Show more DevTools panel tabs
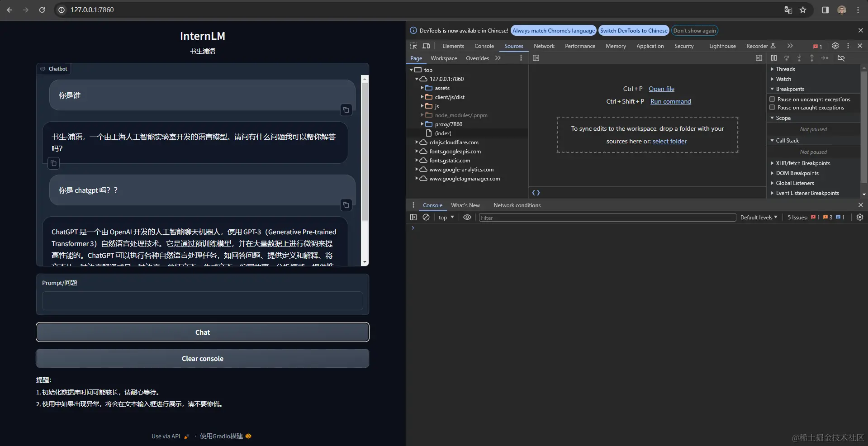The width and height of the screenshot is (868, 446). click(x=790, y=46)
